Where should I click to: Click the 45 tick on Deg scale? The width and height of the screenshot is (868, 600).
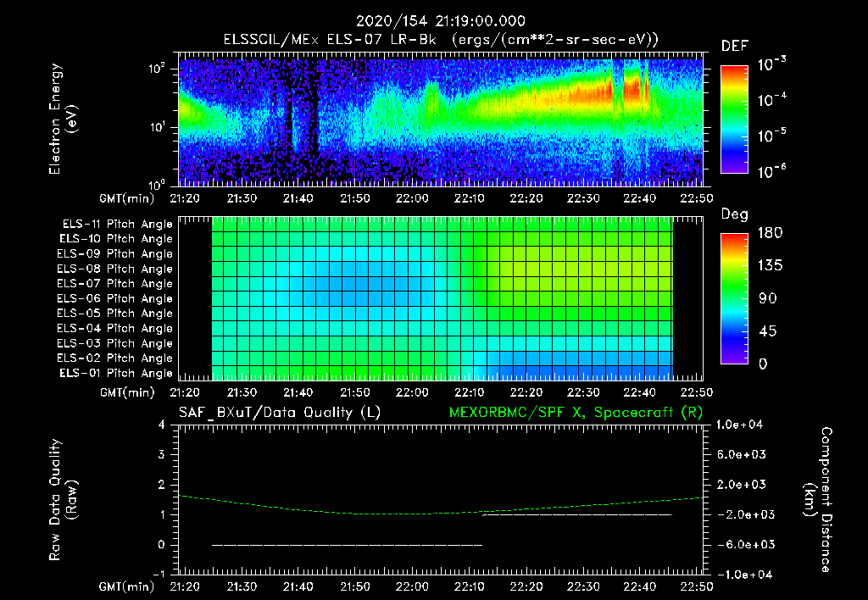768,331
